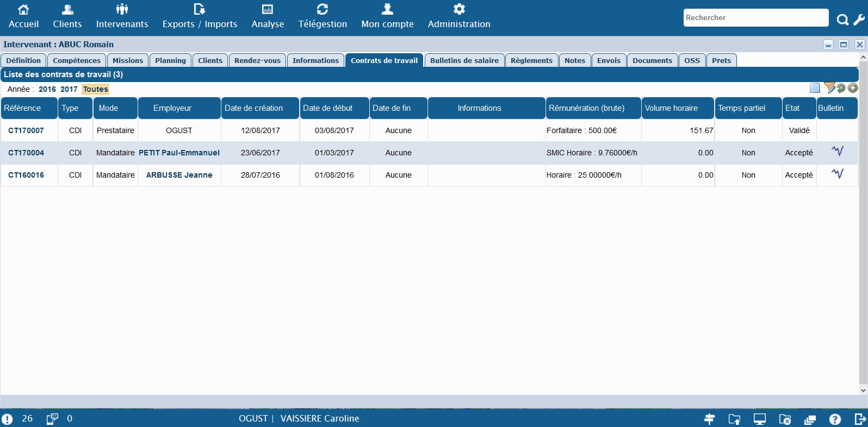Open the Clients top menu
868x427 pixels.
[67, 16]
